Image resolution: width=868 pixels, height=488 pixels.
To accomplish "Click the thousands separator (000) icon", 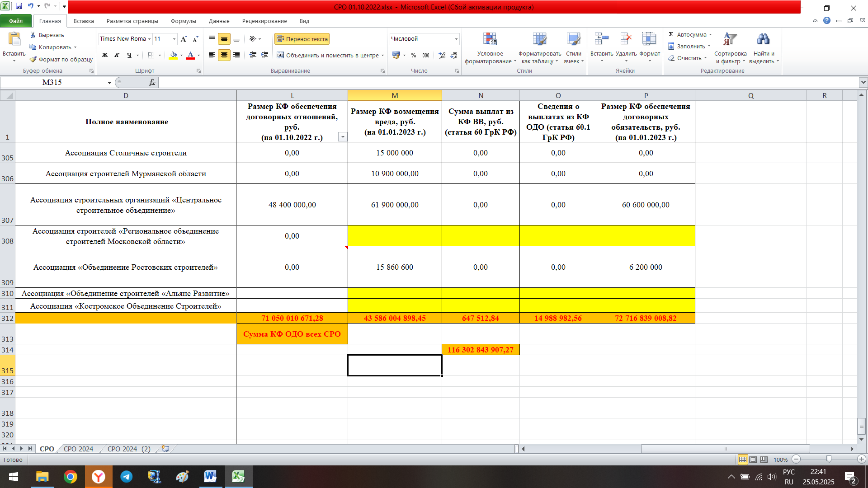I will tap(425, 55).
